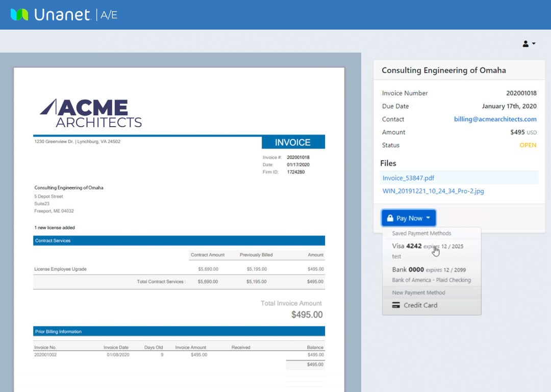Select saved Visa 4242 payment method
551x392 pixels.
click(x=432, y=251)
